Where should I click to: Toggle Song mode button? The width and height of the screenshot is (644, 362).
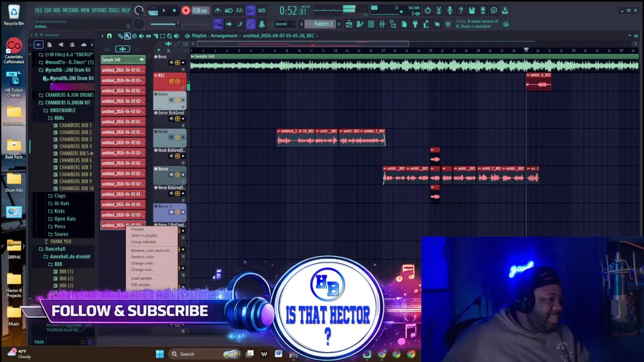coord(153,11)
